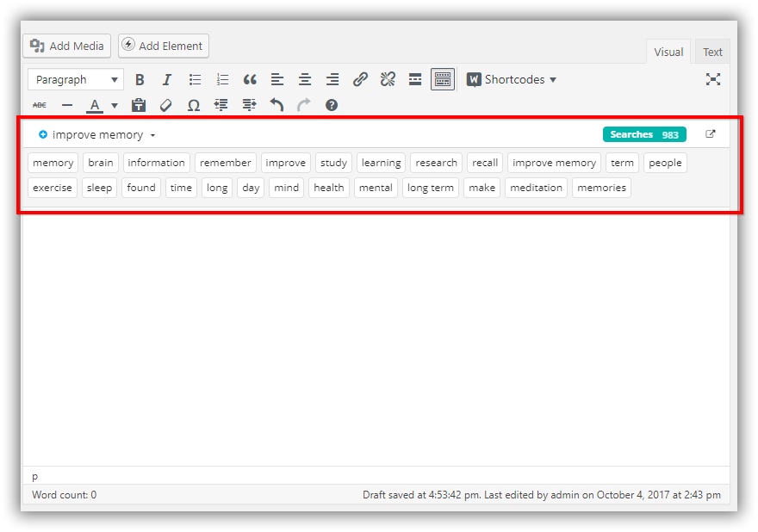Select the 'brain' keyword tag
The height and width of the screenshot is (532, 758).
pos(101,163)
